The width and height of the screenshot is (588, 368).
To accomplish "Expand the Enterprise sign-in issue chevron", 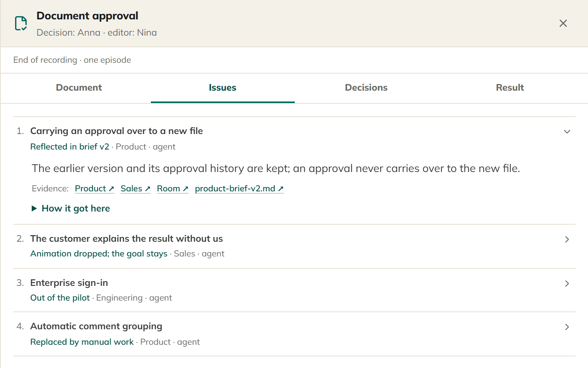I will 567,284.
